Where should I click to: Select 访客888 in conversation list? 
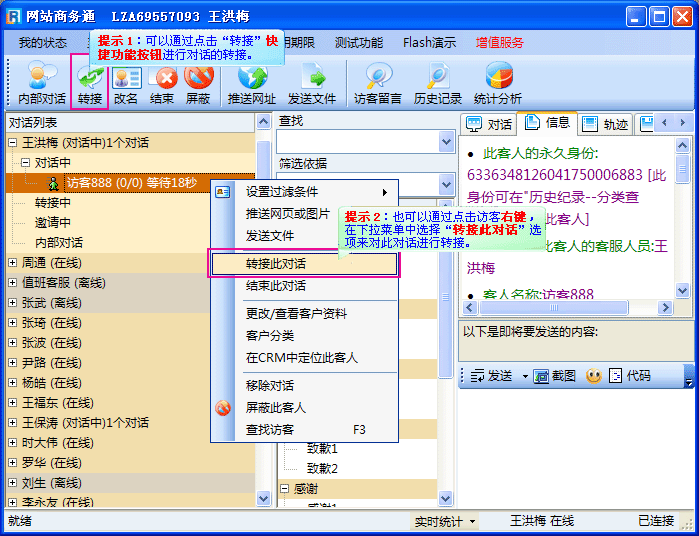(x=130, y=183)
